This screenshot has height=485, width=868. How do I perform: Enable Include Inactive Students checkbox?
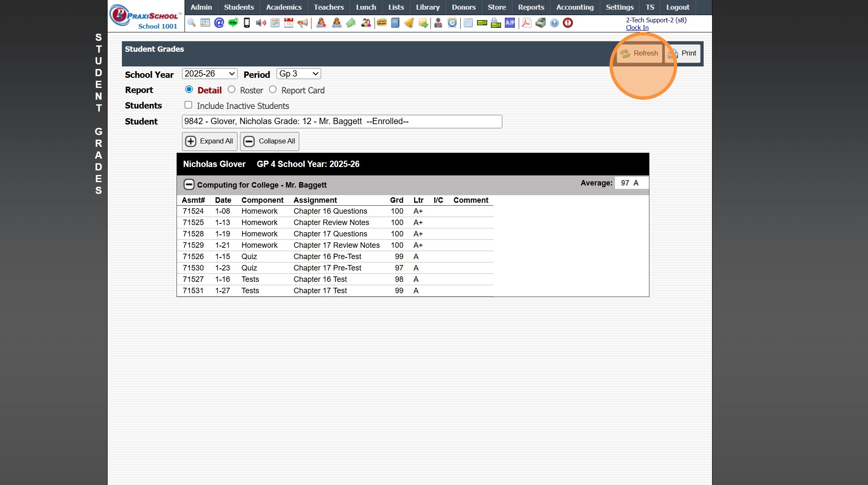point(188,105)
